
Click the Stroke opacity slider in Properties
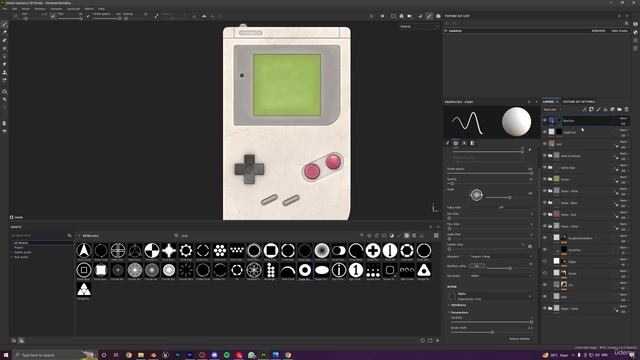point(490,173)
